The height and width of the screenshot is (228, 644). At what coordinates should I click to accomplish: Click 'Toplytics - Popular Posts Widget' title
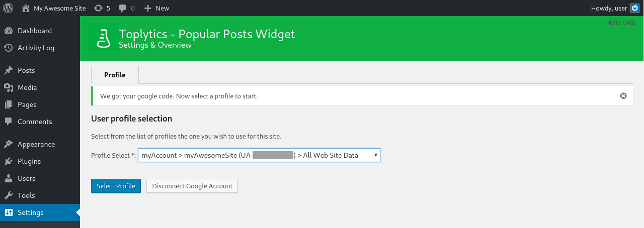(x=207, y=34)
